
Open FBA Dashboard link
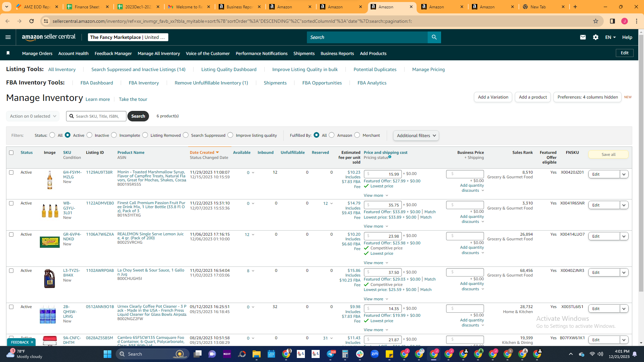click(97, 83)
